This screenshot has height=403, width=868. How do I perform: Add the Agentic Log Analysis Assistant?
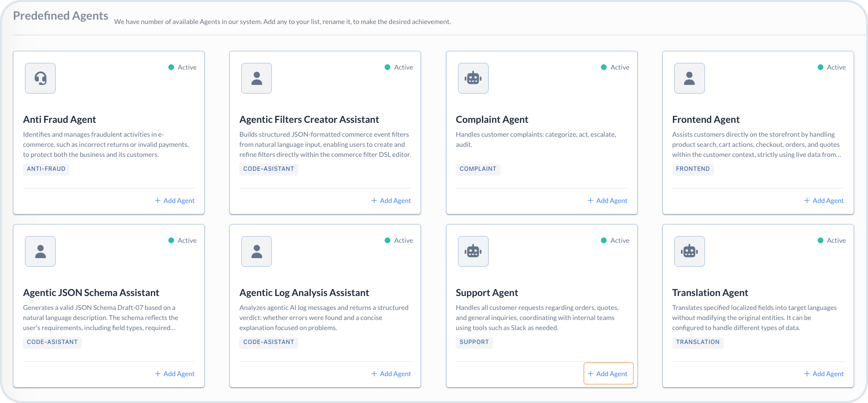tap(391, 374)
